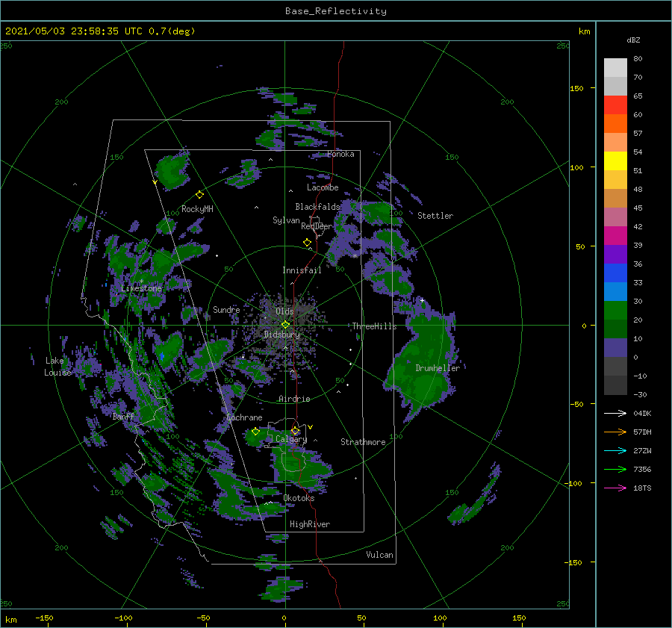Screen dimensions: 672x628
Task: Click the dBZ legend heading
Action: click(x=633, y=40)
